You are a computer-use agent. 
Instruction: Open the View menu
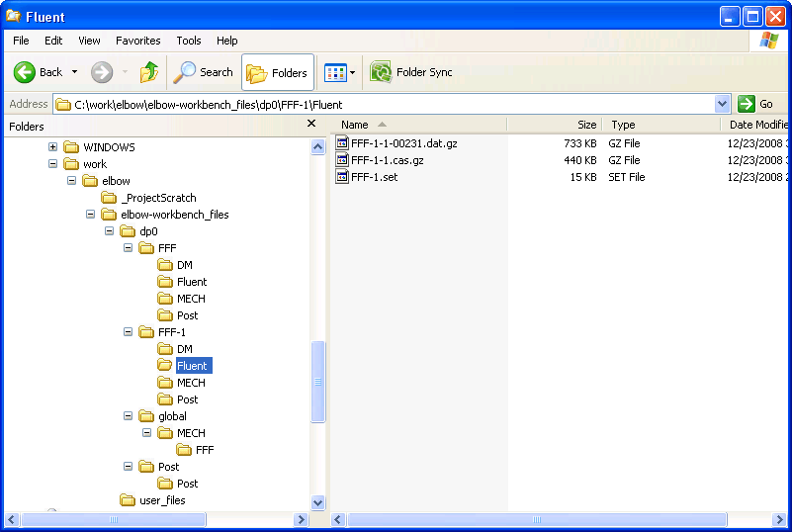tap(89, 41)
